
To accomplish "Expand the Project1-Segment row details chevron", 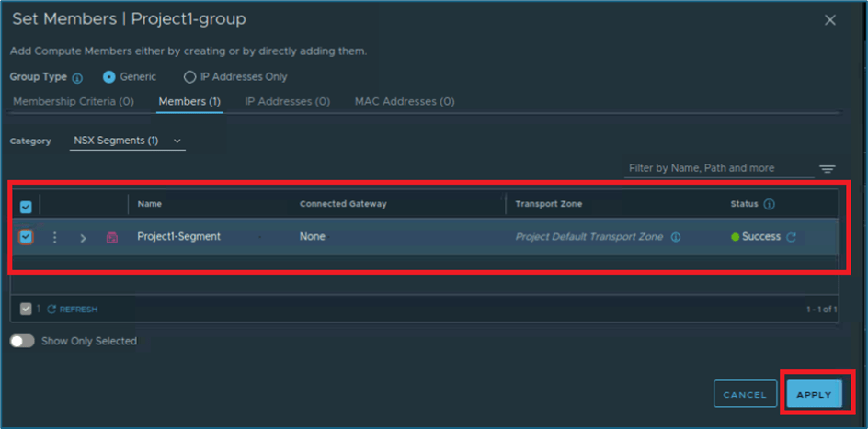I will pos(83,238).
